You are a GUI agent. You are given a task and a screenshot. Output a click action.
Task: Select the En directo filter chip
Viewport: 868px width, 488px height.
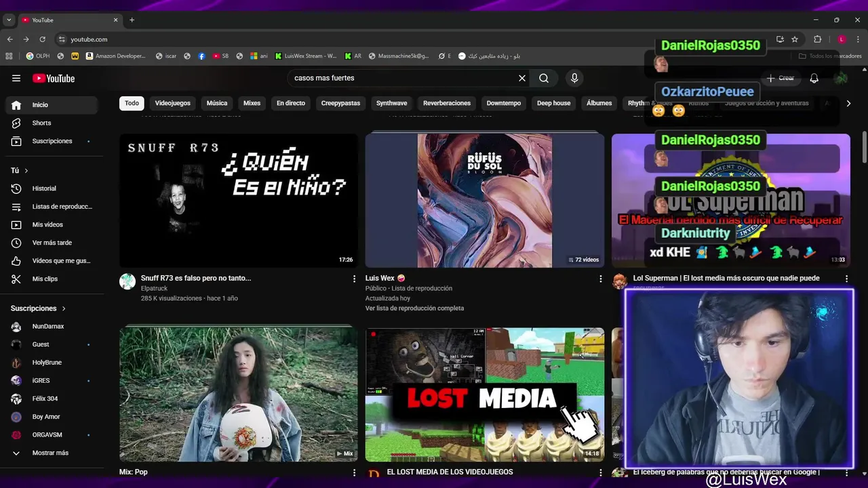(x=291, y=103)
